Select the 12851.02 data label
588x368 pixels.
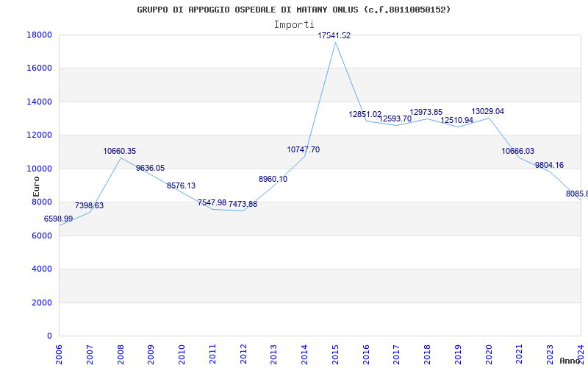coord(365,115)
